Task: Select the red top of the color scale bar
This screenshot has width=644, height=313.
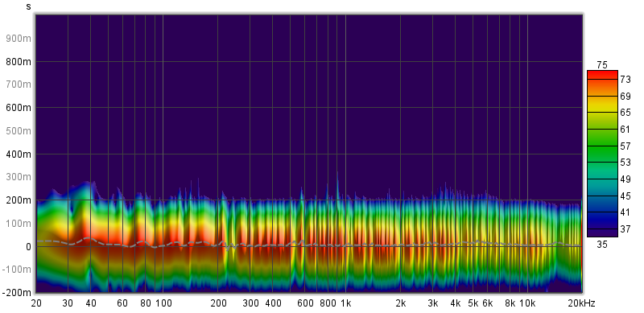Action: 602,75
